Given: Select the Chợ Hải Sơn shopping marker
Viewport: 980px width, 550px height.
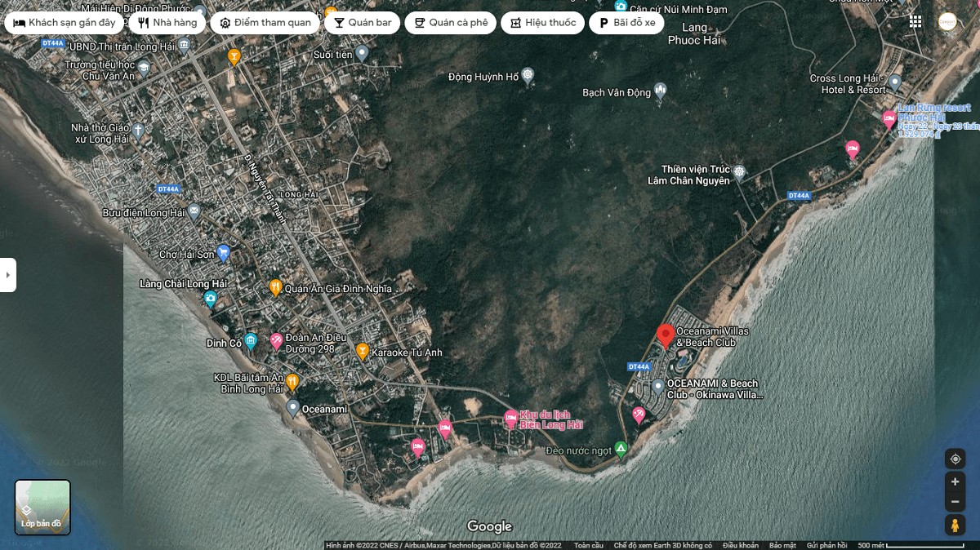Looking at the screenshot, I should (x=223, y=253).
